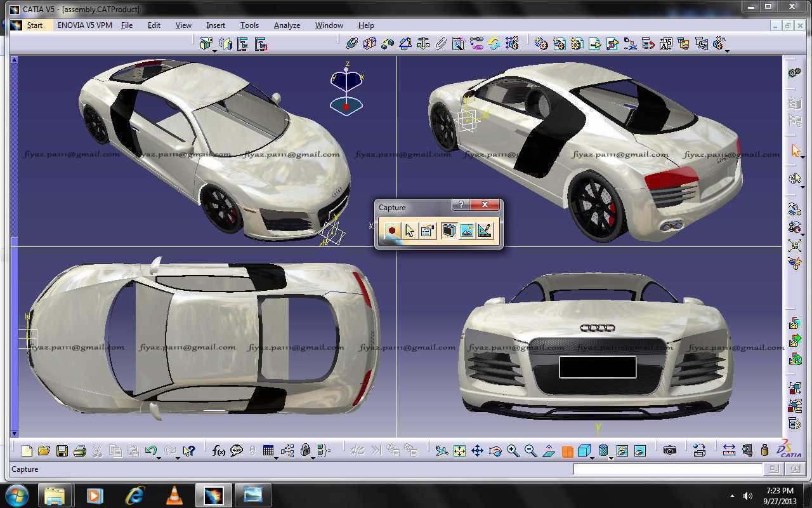812x508 pixels.
Task: Click the vertical scrollbar down arrow at left
Action: (x=14, y=434)
